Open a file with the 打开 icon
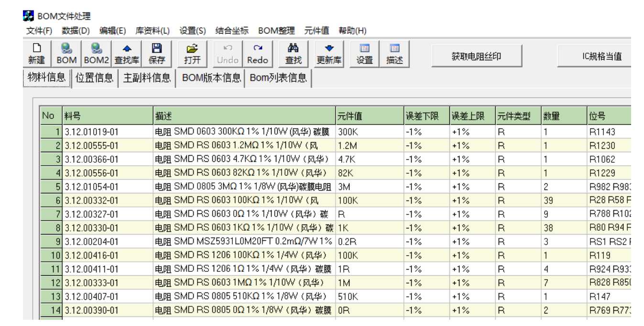The height and width of the screenshot is (326, 644). [192, 54]
